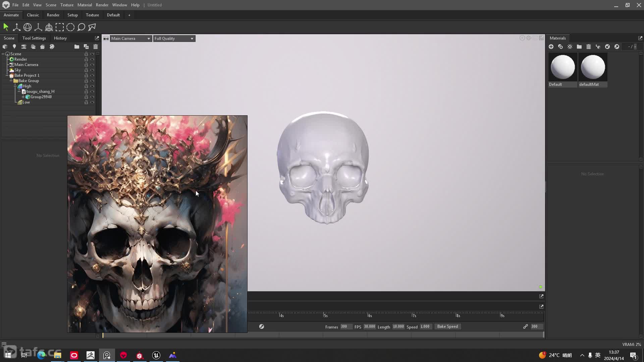
Task: Add a texture project palette icon
Action: (52, 47)
